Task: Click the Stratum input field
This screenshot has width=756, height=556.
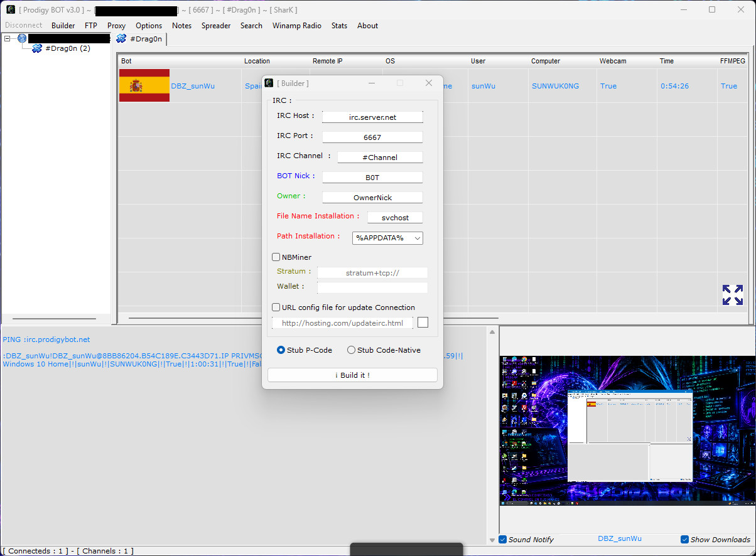Action: point(372,272)
